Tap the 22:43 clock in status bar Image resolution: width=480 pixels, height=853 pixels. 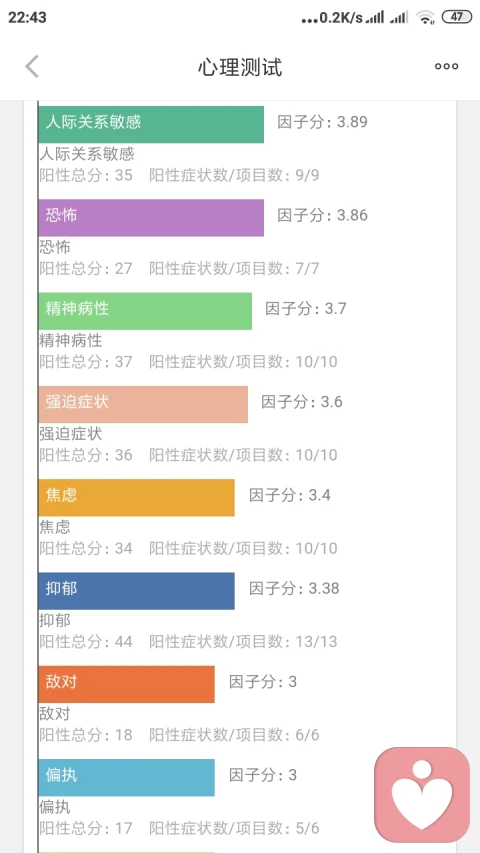point(27,17)
